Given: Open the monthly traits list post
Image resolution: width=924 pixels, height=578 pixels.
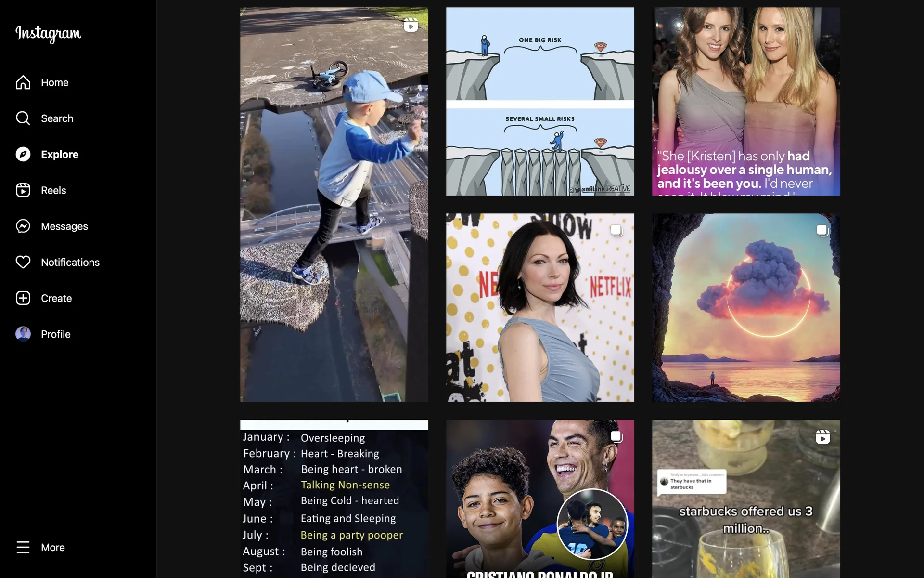Looking at the screenshot, I should click(x=334, y=499).
